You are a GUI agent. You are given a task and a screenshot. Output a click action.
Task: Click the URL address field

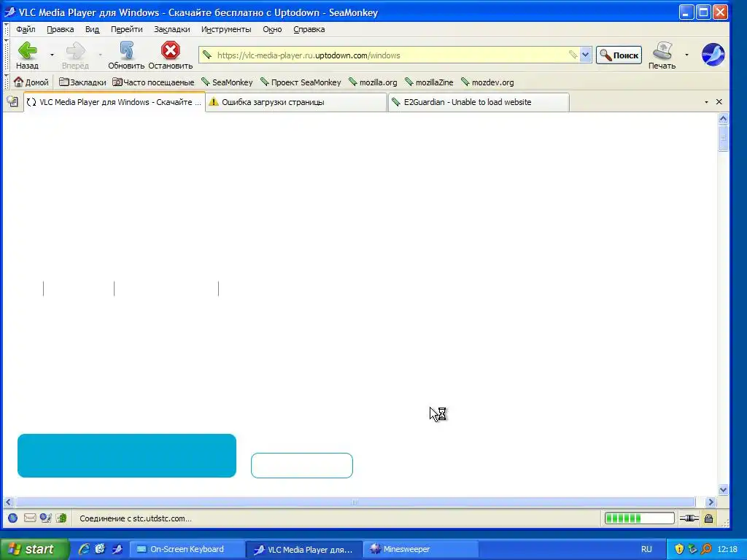point(391,55)
